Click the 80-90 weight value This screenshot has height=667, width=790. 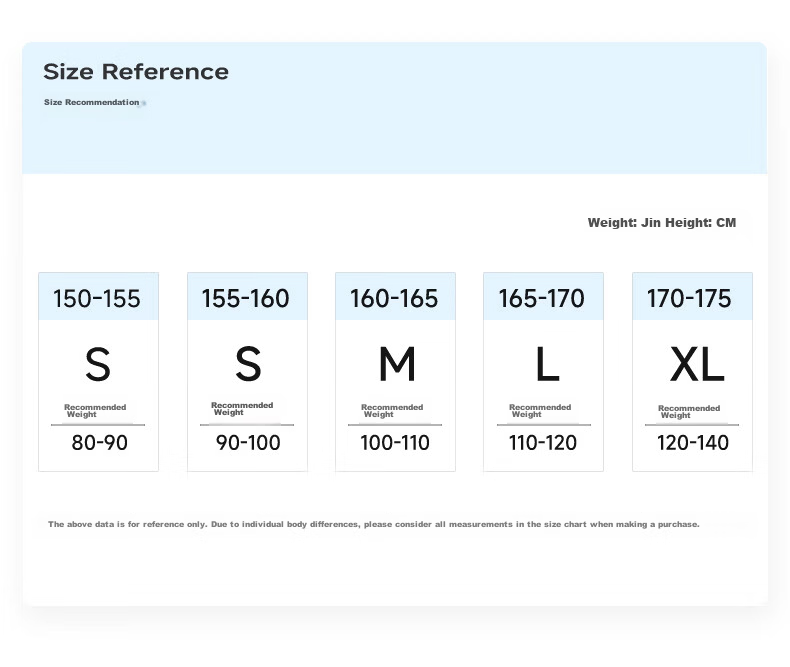(99, 443)
